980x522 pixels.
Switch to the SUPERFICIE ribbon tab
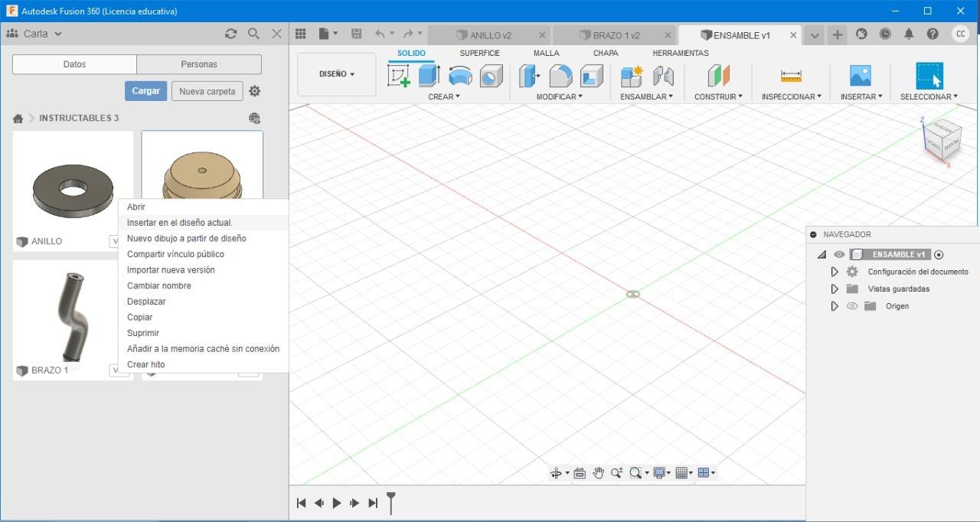coord(480,54)
